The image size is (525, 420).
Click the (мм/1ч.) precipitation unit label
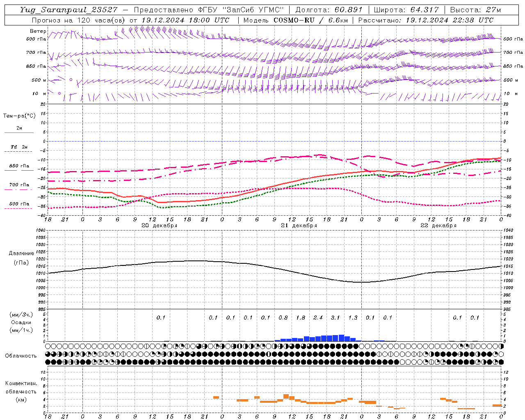point(21,330)
